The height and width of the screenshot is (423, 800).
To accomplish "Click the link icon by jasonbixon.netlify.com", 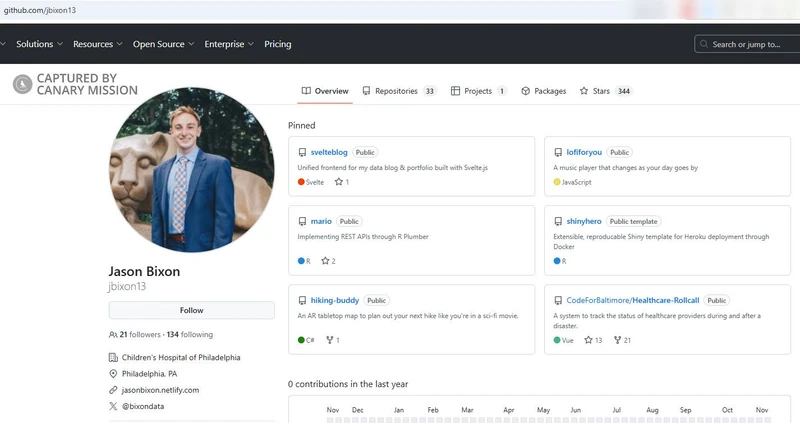I will [113, 390].
